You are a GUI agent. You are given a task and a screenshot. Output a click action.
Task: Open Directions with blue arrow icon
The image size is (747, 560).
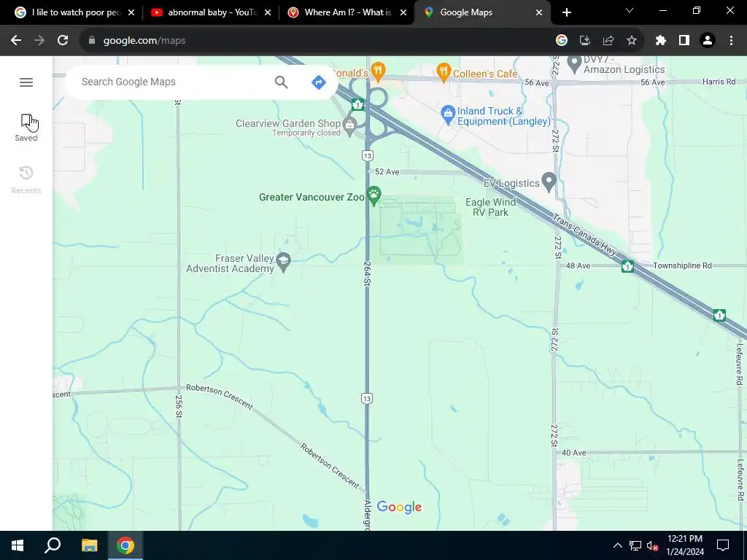[318, 82]
